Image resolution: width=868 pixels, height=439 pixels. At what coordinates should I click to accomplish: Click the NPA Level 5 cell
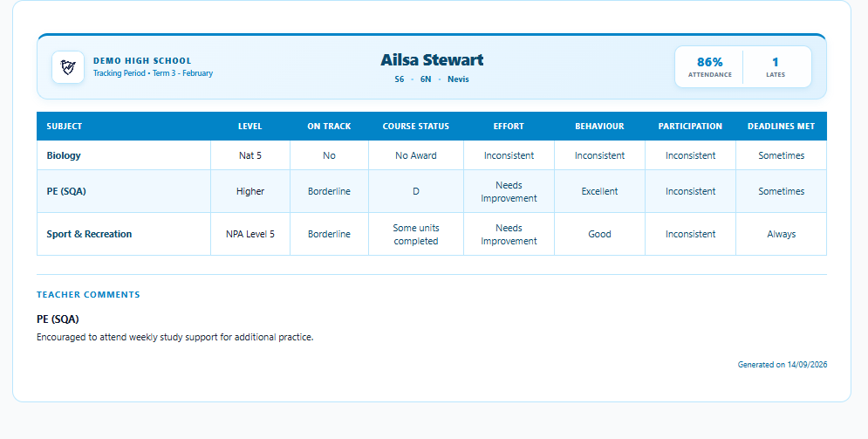[250, 234]
